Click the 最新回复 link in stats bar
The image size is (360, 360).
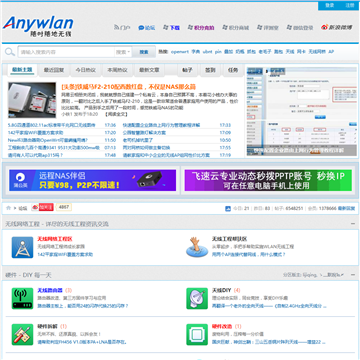pos(346,208)
